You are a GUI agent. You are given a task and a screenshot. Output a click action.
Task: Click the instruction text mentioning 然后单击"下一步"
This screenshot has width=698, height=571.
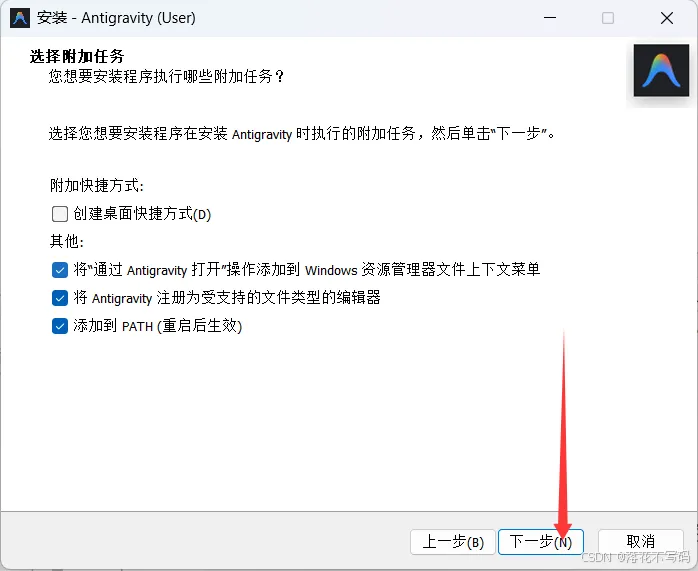(x=302, y=133)
